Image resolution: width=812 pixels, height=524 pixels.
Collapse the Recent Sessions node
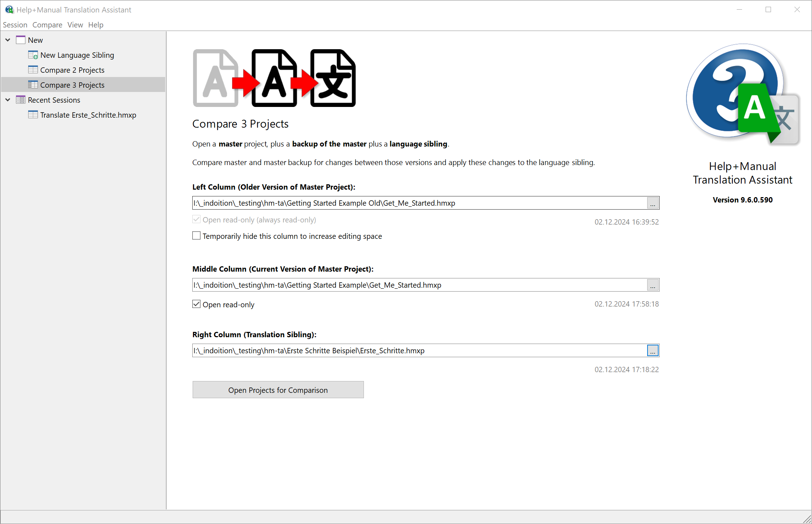point(8,100)
